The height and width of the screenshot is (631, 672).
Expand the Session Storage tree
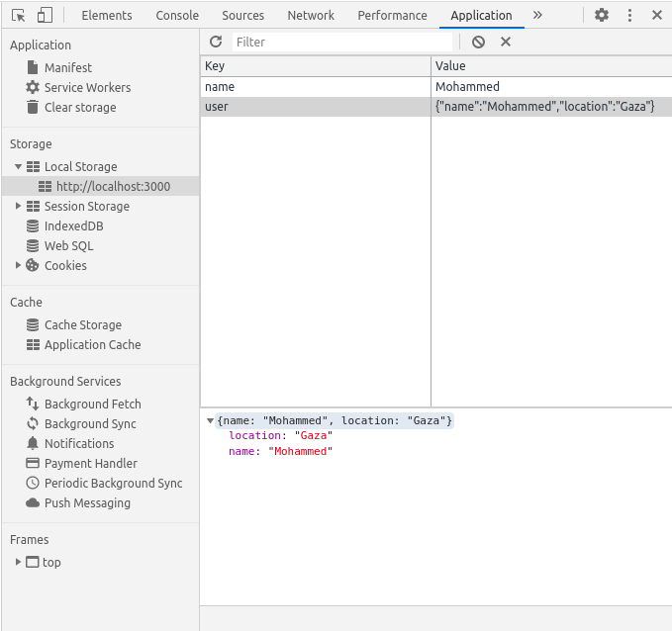18,206
